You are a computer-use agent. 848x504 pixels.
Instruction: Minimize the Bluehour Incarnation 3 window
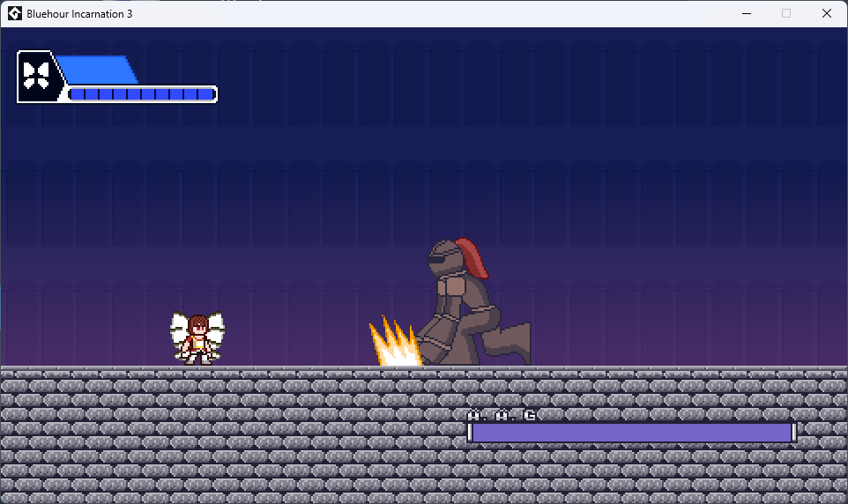(x=747, y=13)
